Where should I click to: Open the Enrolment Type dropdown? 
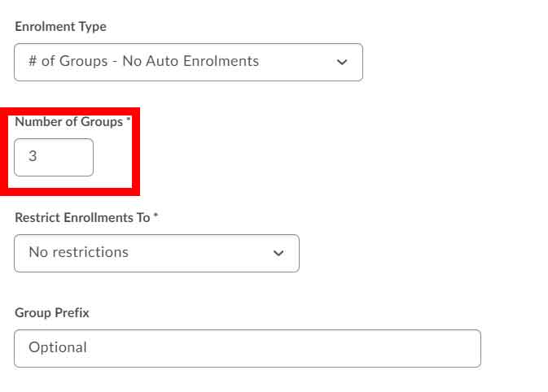click(187, 62)
